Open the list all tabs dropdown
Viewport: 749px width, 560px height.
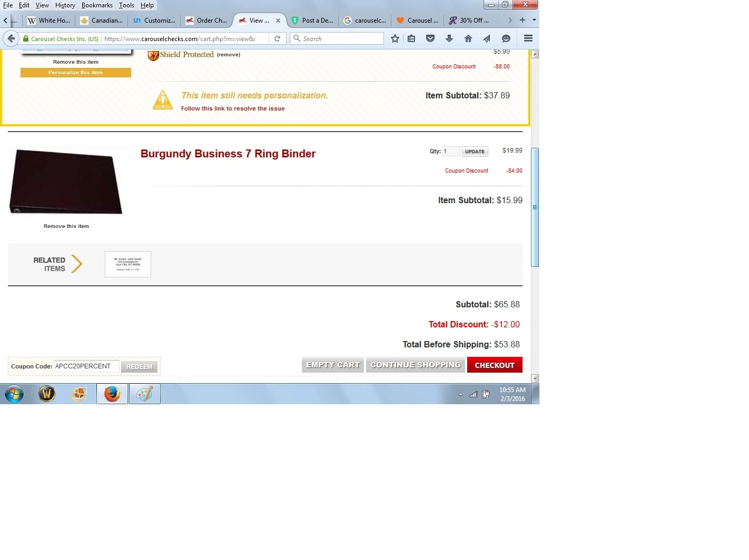534,20
